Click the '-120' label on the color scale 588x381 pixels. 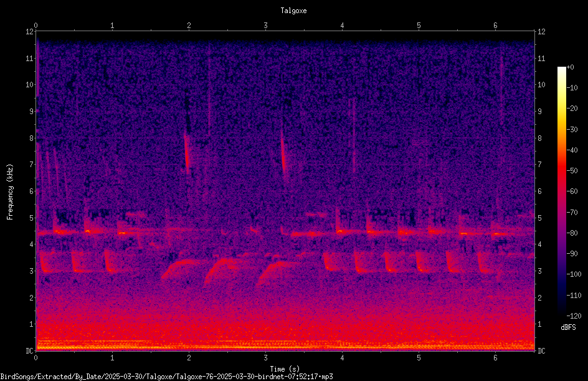coord(574,316)
